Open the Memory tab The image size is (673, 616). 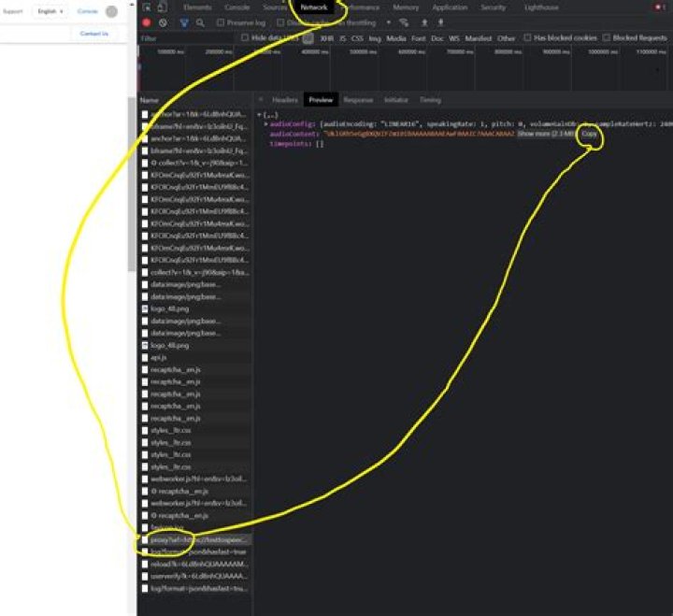click(406, 7)
